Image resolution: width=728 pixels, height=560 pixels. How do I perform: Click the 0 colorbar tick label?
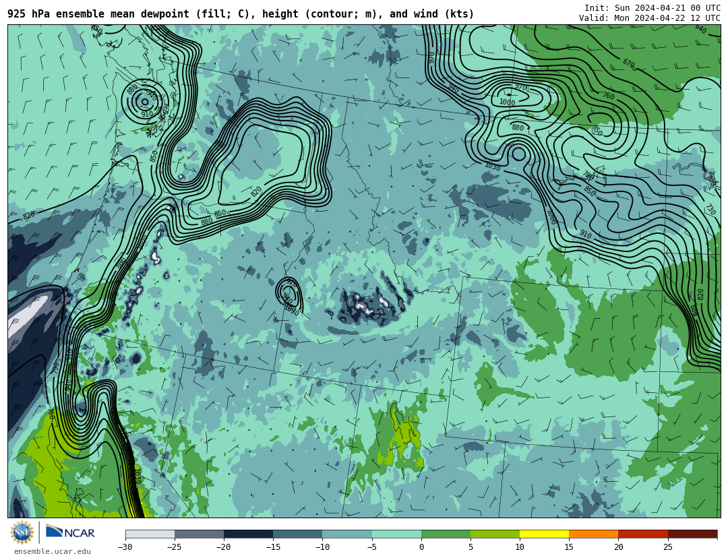coord(421,547)
